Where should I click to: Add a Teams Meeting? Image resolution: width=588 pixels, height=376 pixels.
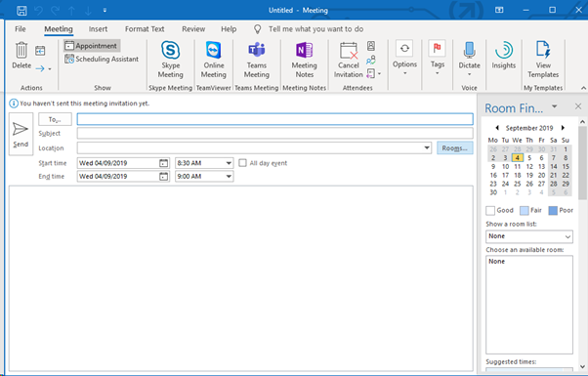click(257, 60)
